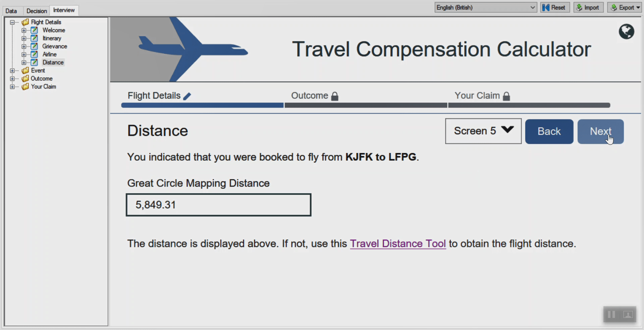Select the Distance node in the tree
This screenshot has width=644, height=330.
[53, 62]
